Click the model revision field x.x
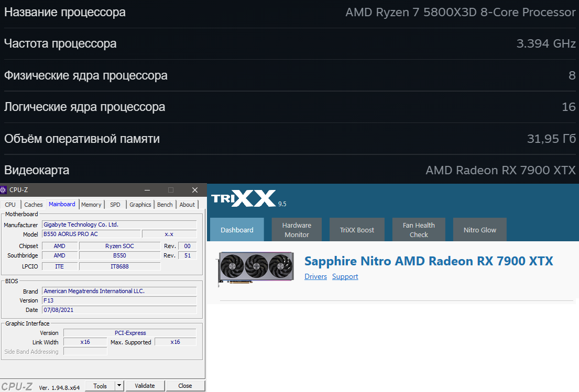Image resolution: width=579 pixels, height=392 pixels. (169, 234)
